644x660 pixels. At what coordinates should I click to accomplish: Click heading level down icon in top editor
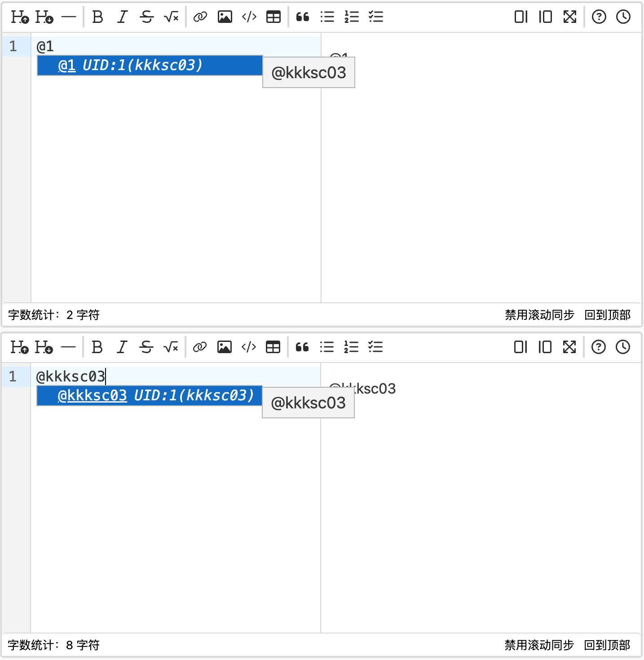pos(44,17)
